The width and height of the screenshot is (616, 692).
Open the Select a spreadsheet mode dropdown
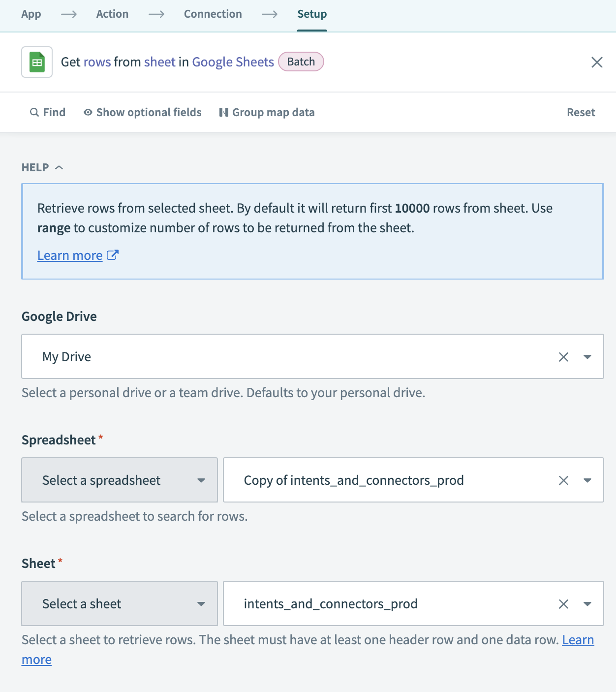coord(120,480)
